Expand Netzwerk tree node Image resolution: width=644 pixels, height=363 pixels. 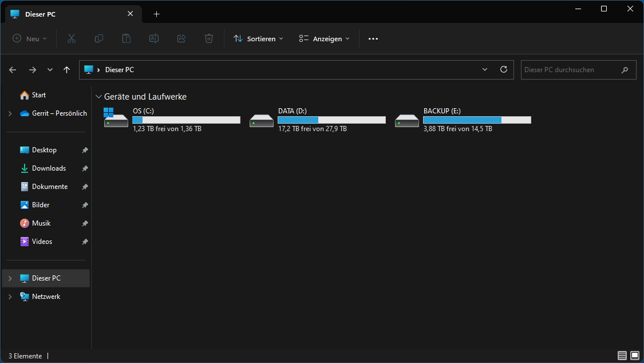pyautogui.click(x=10, y=297)
